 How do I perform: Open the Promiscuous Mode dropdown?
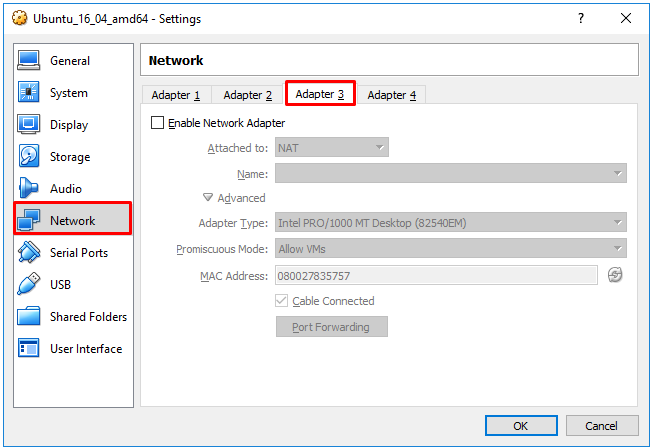click(x=450, y=249)
